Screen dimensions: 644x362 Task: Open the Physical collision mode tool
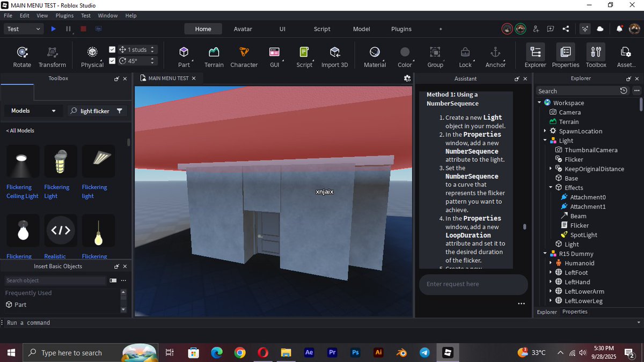coord(92,56)
